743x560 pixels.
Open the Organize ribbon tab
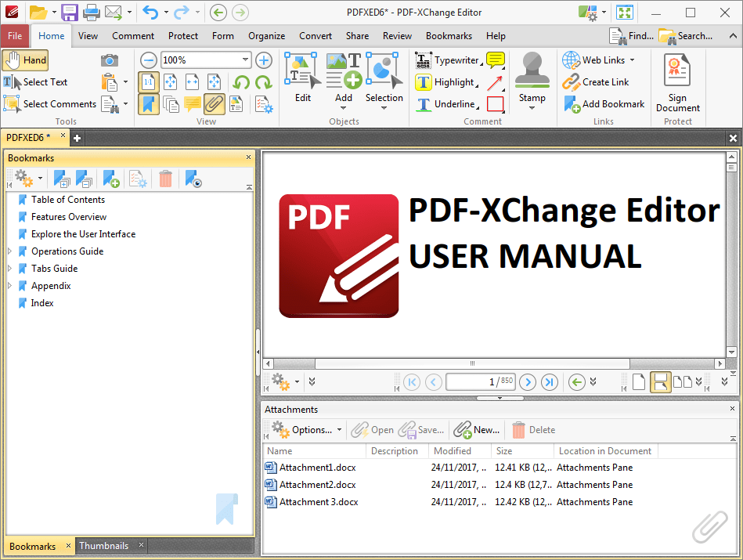(x=267, y=36)
